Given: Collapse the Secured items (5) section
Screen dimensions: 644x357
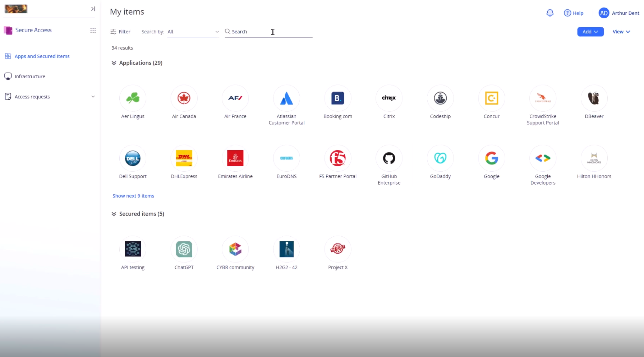Looking at the screenshot, I should click(114, 214).
